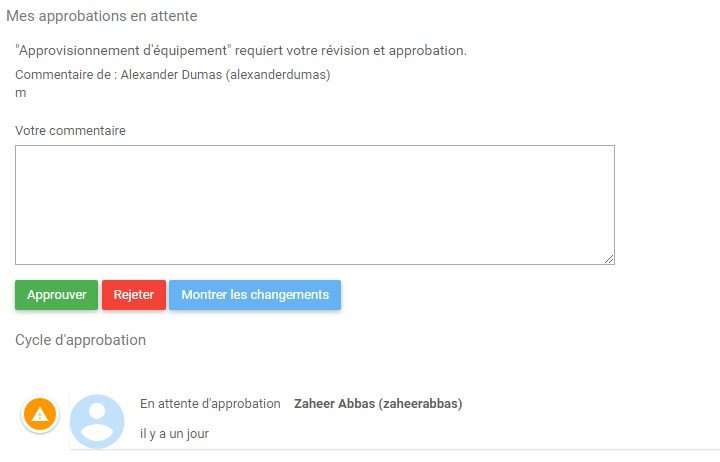Click the "il y a un jour" timestamp
The width and height of the screenshot is (720, 462).
[x=174, y=434]
